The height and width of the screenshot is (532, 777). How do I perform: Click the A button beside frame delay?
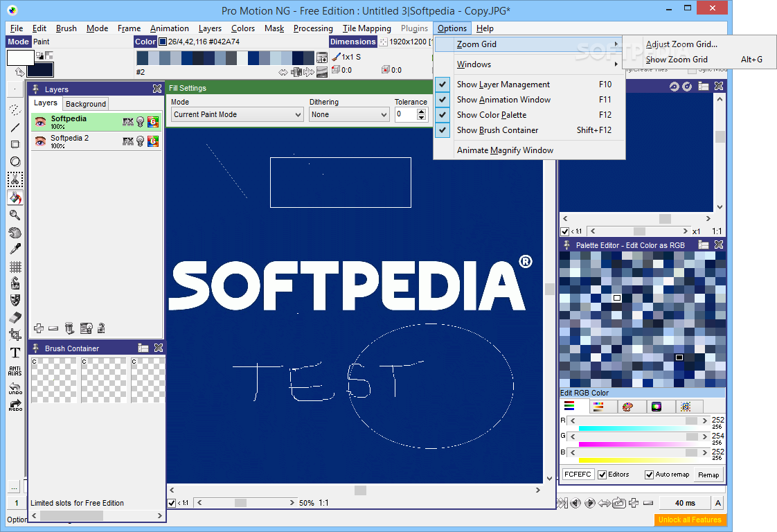point(718,503)
